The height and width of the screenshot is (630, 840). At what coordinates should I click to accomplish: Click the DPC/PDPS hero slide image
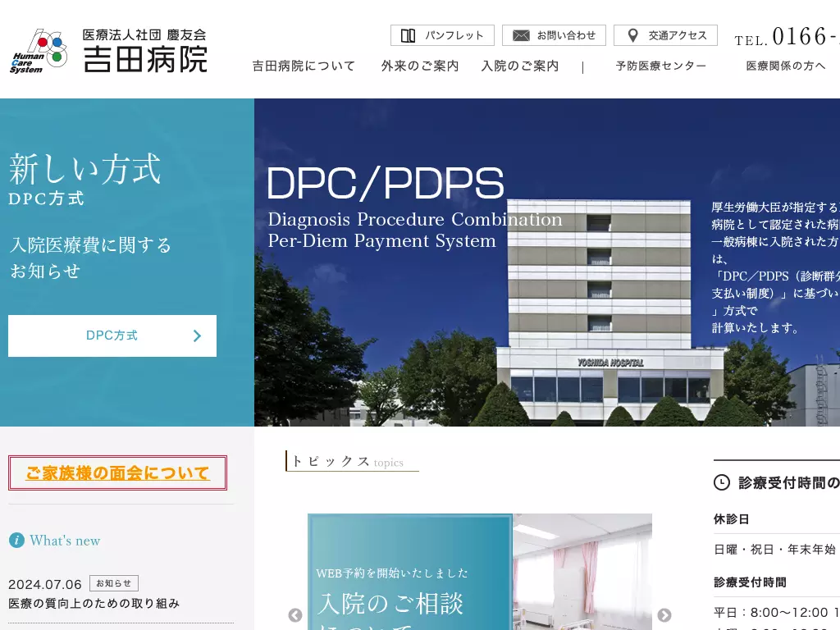[x=547, y=262]
